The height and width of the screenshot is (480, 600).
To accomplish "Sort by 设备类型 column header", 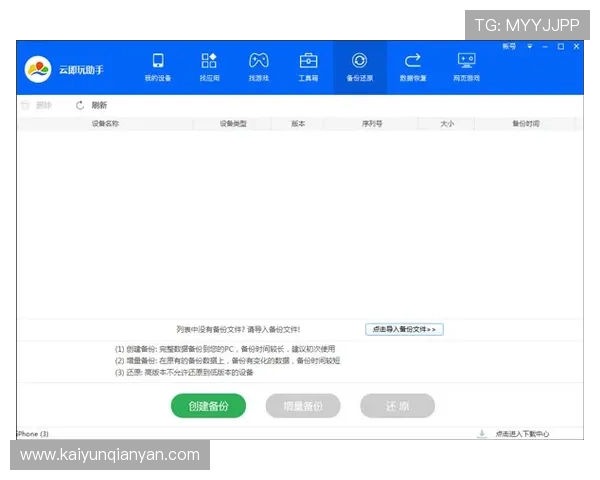I will [x=233, y=124].
